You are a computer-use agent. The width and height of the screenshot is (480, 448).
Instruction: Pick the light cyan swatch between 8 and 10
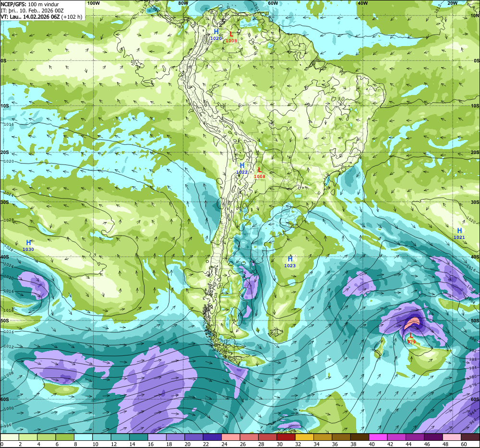tap(83, 437)
